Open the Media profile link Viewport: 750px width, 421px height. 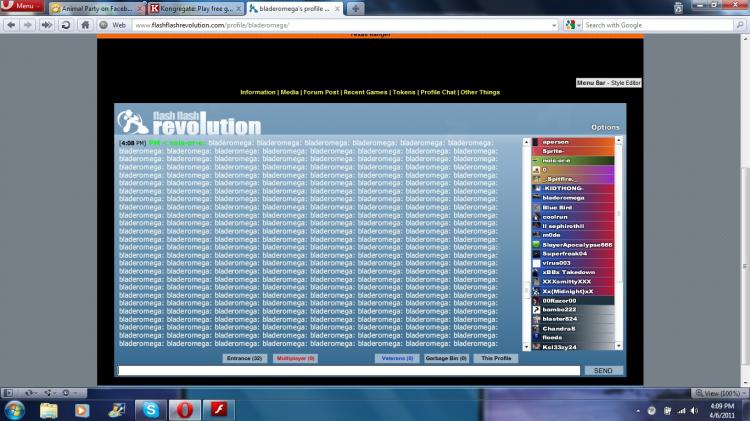click(x=289, y=92)
